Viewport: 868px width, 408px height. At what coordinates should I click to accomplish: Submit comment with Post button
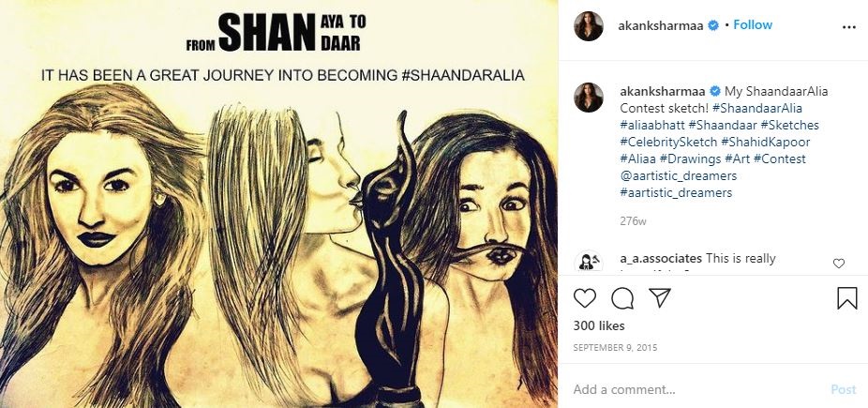[843, 389]
